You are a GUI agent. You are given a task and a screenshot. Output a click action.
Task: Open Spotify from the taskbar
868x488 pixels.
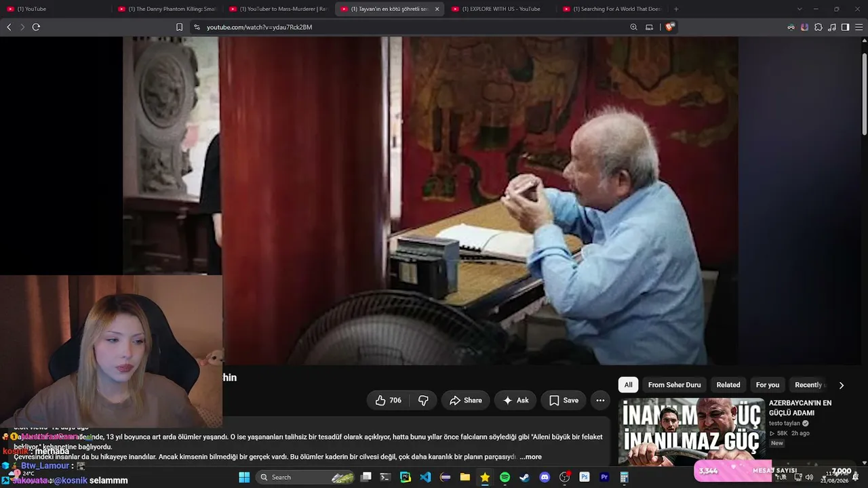pos(505,477)
